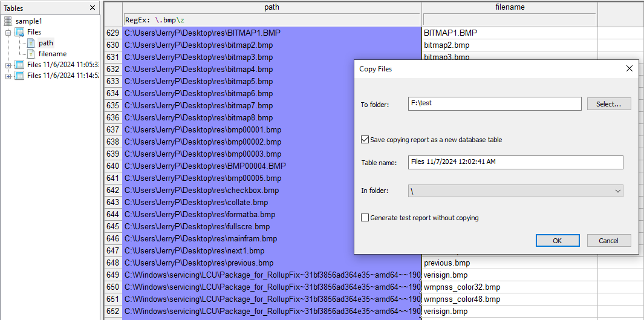The image size is (644, 320).
Task: Click the Select... folder button
Action: [608, 104]
